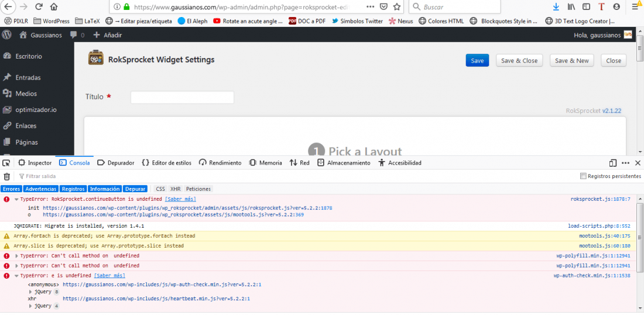Open the Almacenamiento tab
This screenshot has width=644, height=315.
tap(344, 163)
